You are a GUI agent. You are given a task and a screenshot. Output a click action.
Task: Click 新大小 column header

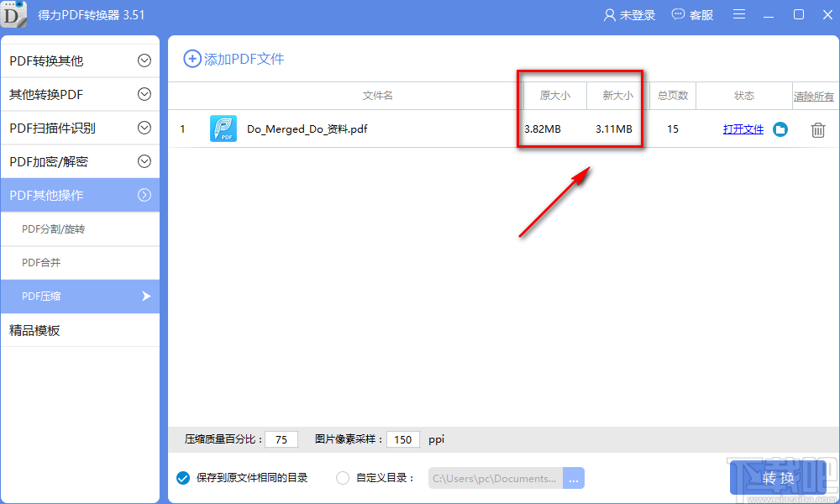(x=617, y=96)
